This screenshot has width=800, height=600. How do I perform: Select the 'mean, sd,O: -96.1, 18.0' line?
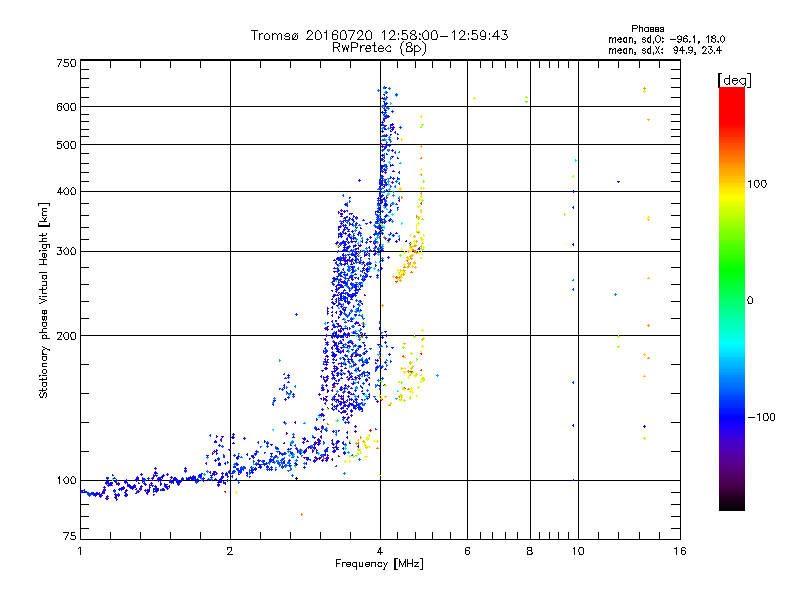(x=666, y=39)
